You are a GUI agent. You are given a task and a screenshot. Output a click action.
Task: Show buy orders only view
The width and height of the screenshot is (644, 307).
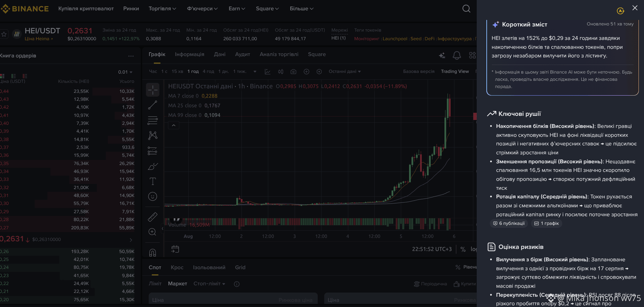[x=13, y=76]
